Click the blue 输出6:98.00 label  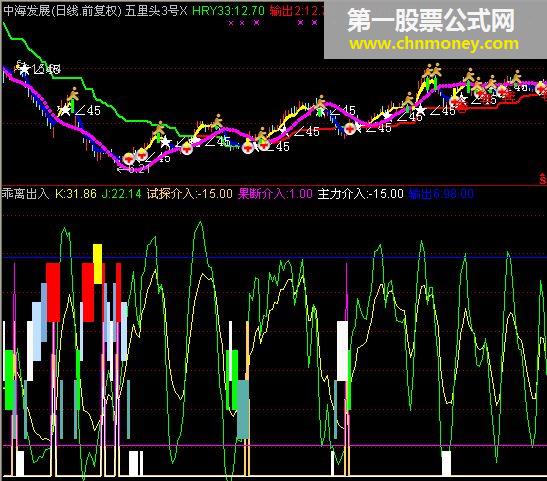[x=441, y=194]
